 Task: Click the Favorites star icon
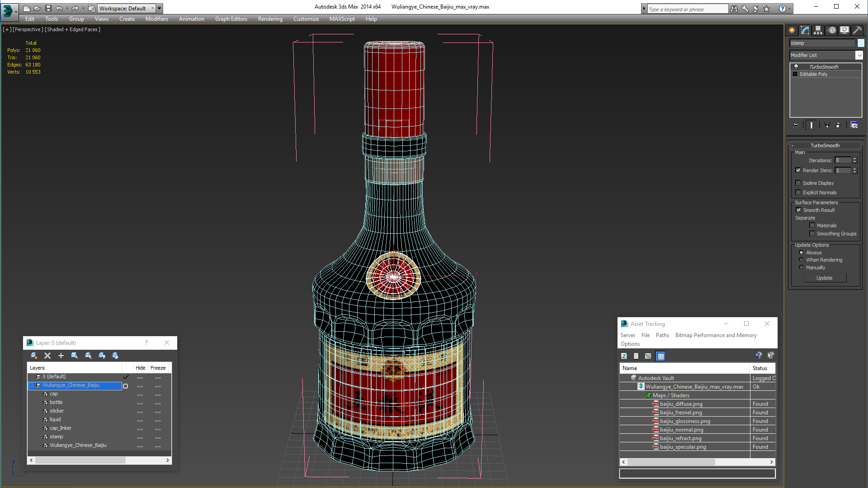(x=766, y=9)
